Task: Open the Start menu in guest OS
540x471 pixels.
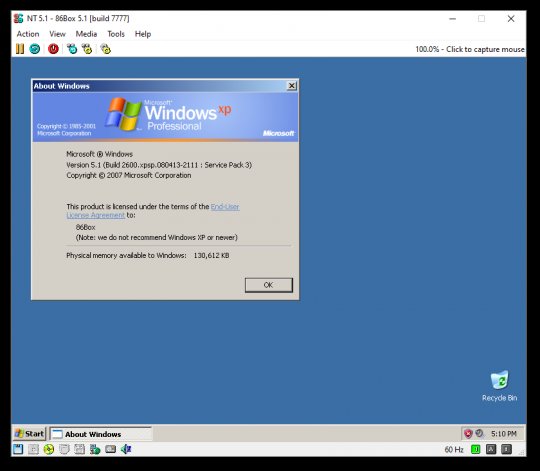Action: pyautogui.click(x=30, y=434)
